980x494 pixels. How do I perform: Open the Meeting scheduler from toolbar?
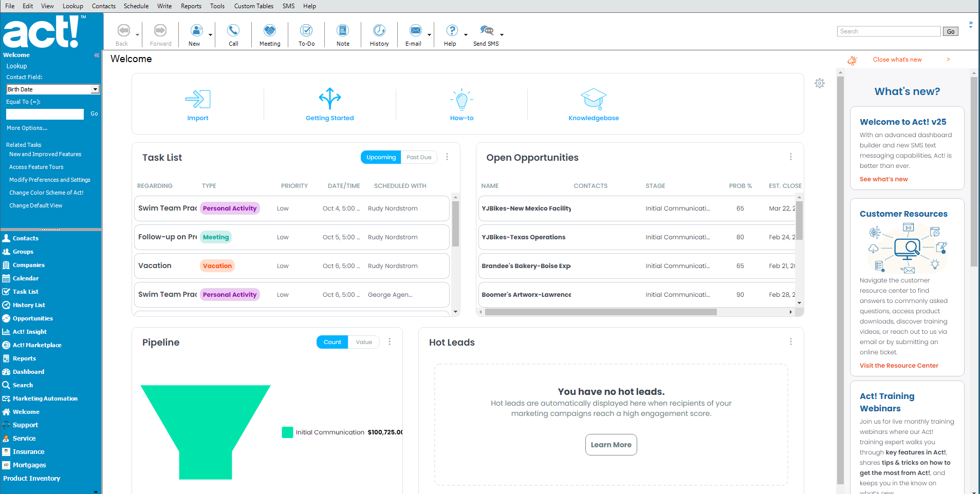pyautogui.click(x=270, y=31)
